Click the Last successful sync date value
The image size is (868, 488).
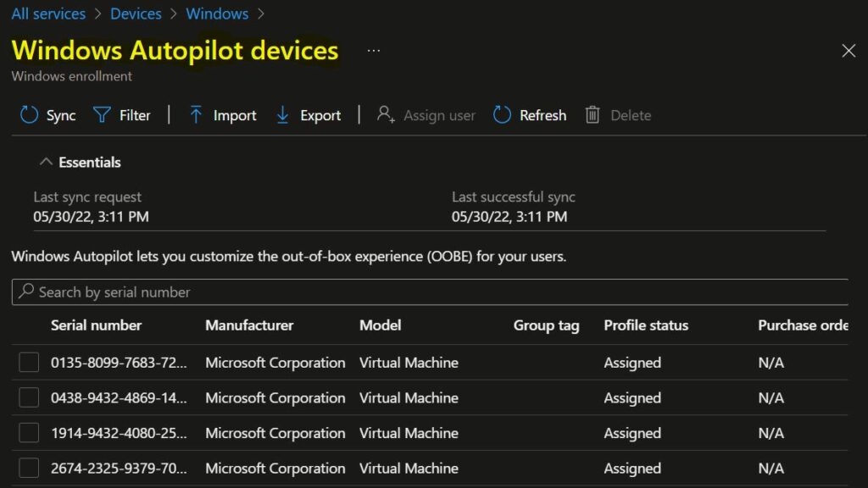pyautogui.click(x=509, y=216)
